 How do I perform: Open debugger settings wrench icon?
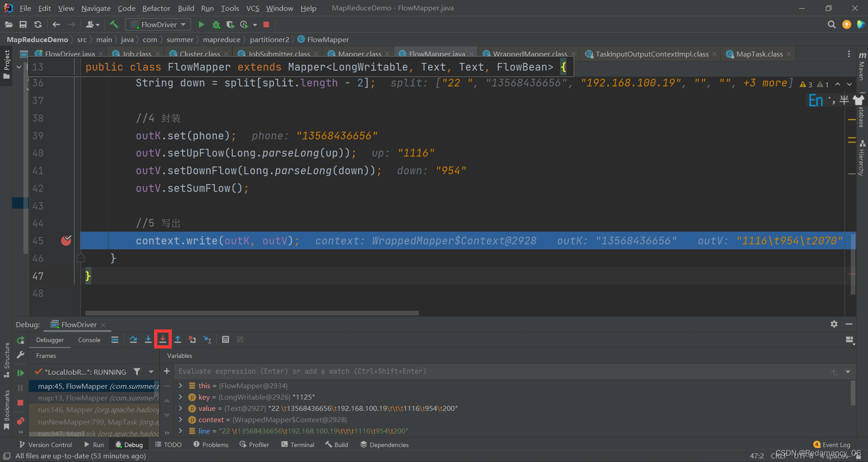click(x=20, y=355)
